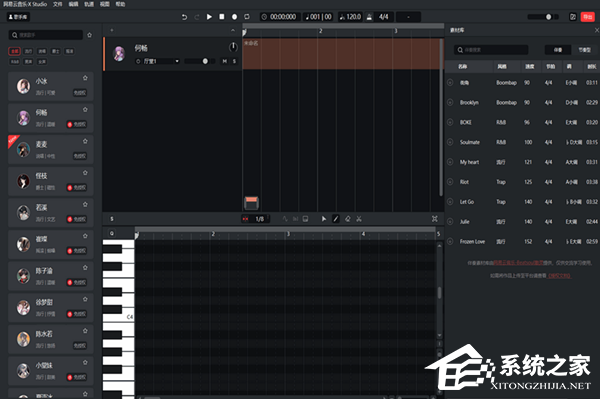Open the 4/4 time signature selector
Viewport: 600px width, 399px height.
coord(383,17)
